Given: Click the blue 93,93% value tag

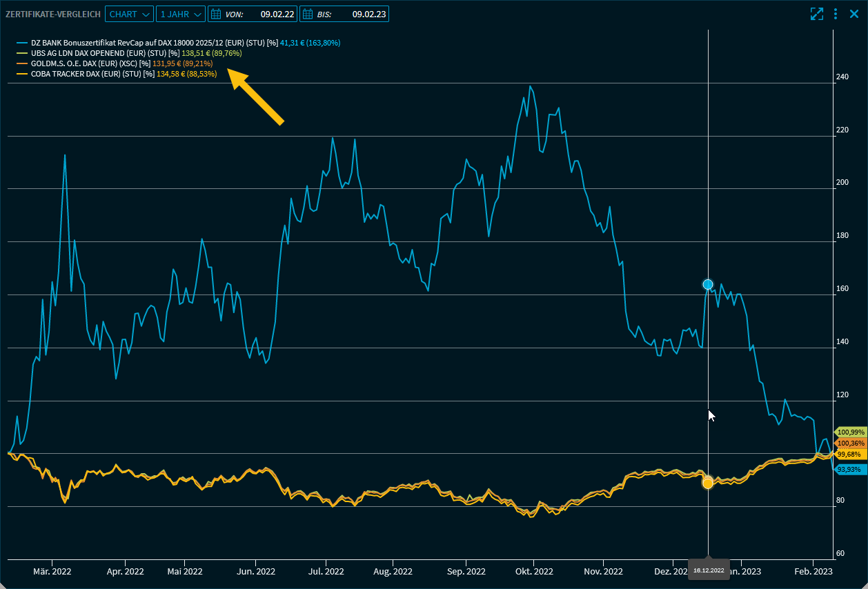Looking at the screenshot, I should coord(849,469).
